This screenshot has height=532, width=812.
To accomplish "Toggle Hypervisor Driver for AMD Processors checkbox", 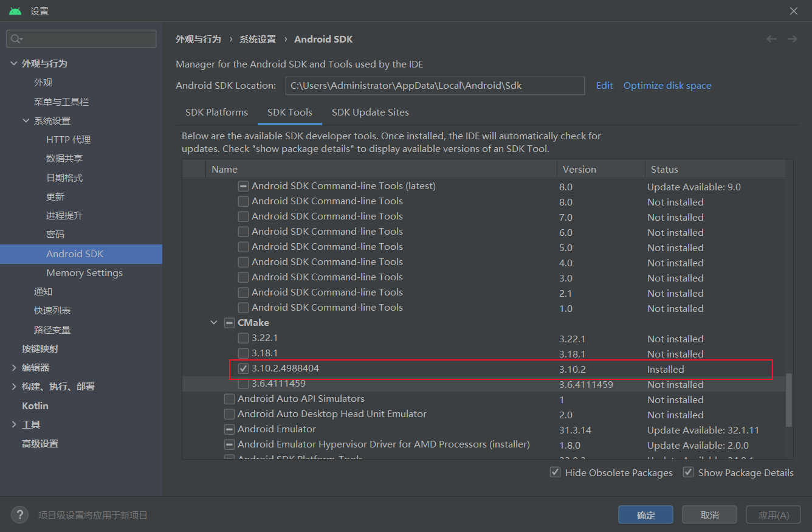I will point(229,444).
